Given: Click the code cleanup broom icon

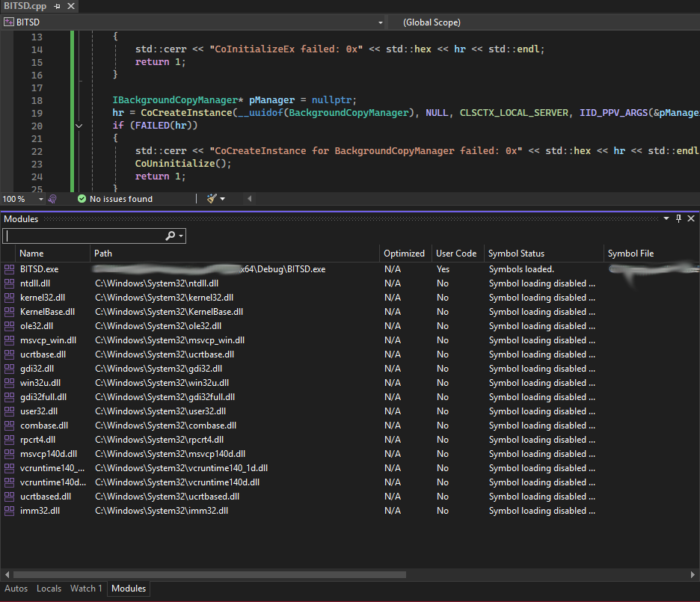Looking at the screenshot, I should click(x=212, y=199).
